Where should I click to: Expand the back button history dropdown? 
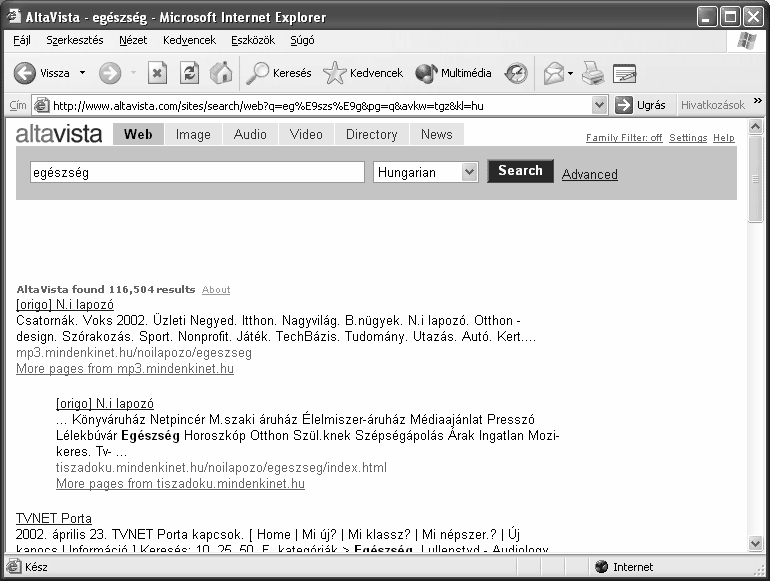pos(82,73)
